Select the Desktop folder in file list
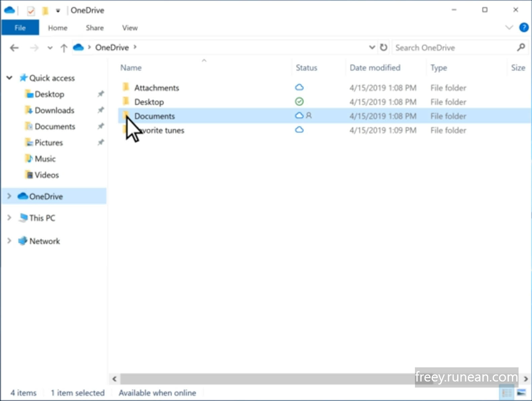Screen dimensions: 532x401 click(149, 102)
